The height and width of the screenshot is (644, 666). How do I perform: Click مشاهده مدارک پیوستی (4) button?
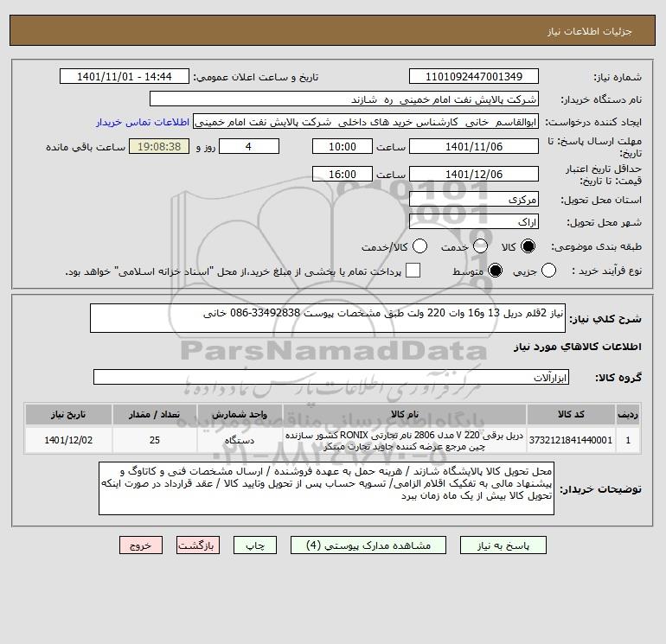coord(368,545)
